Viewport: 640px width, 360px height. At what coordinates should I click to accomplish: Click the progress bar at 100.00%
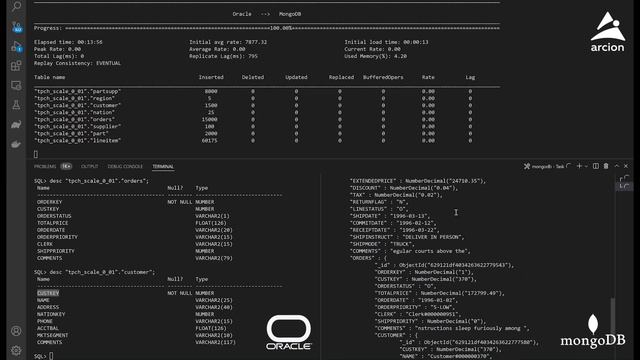282,28
